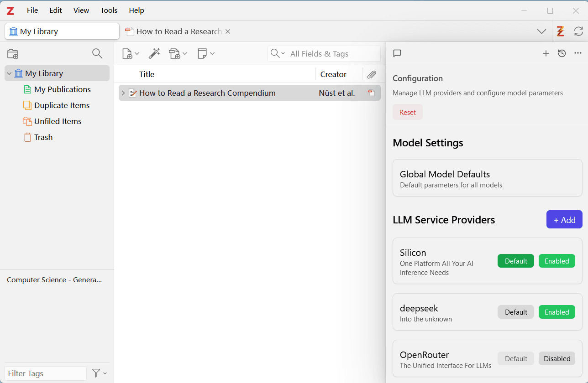Click the Filter Tags input field
The image size is (588, 383).
tap(45, 373)
